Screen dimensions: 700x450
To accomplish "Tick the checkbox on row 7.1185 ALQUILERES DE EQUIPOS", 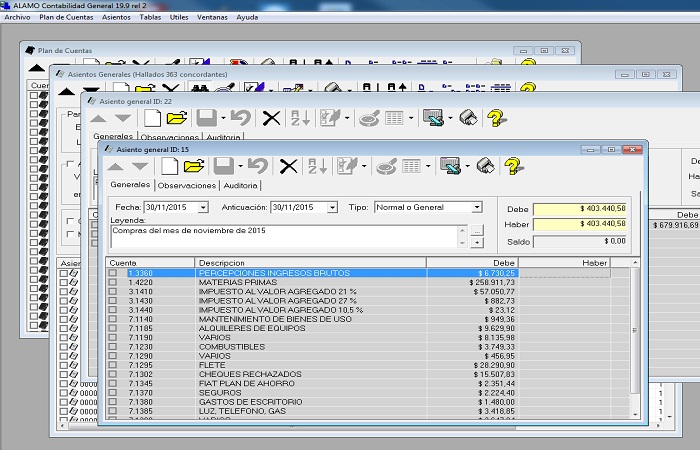I will tap(112, 328).
